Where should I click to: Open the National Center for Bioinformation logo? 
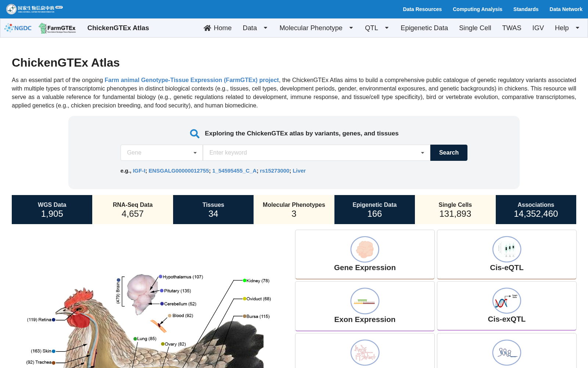[x=34, y=9]
